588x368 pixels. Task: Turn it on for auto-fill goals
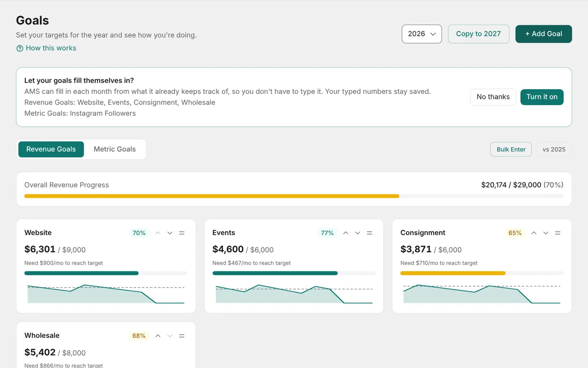(x=542, y=97)
